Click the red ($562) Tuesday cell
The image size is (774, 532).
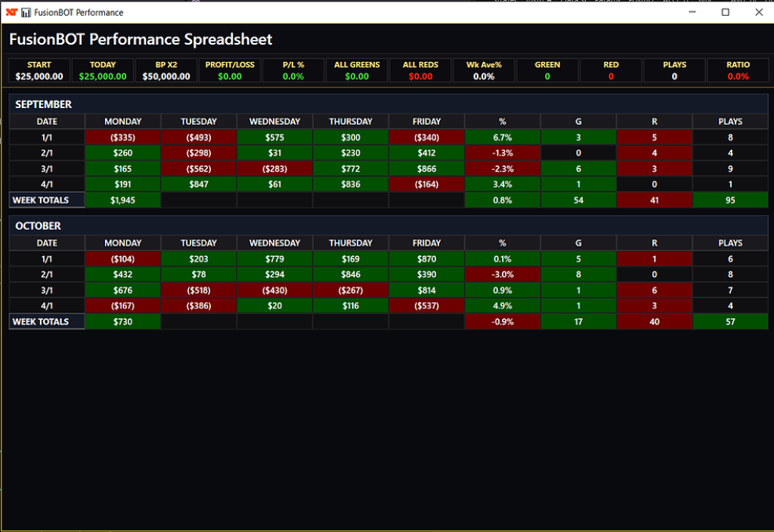(x=199, y=169)
